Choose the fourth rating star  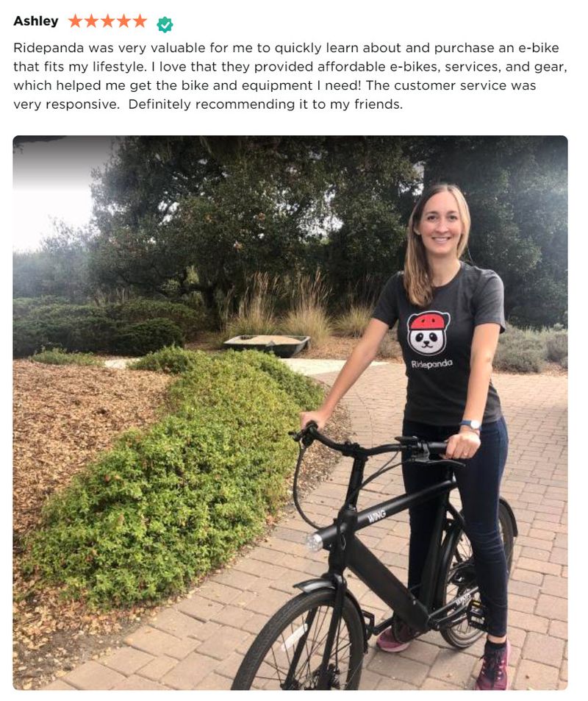[123, 21]
